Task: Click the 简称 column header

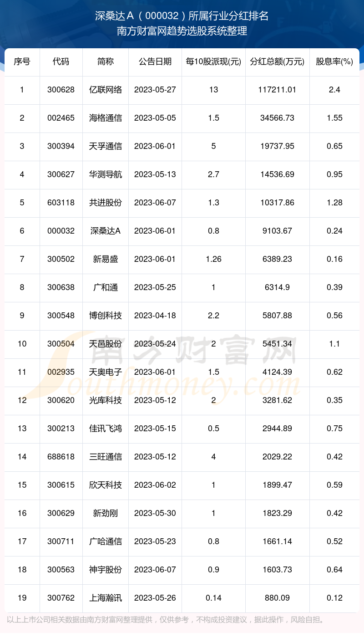Action: 106,62
